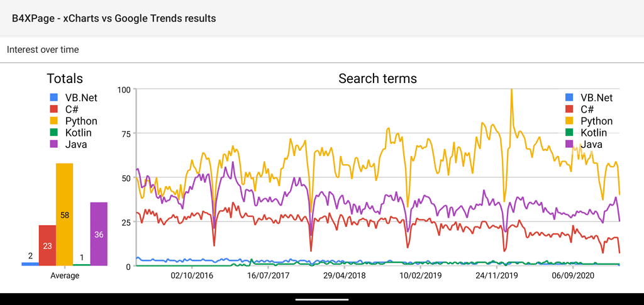
Task: Click the blue VB.Net swatch in Totals legend
Action: pos(54,97)
